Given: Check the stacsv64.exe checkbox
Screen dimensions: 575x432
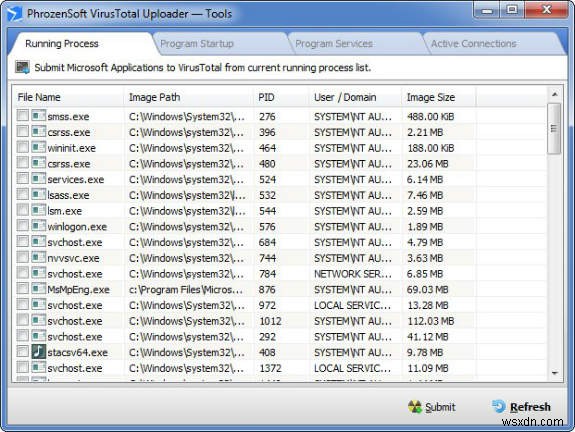Looking at the screenshot, I should click(x=22, y=352).
